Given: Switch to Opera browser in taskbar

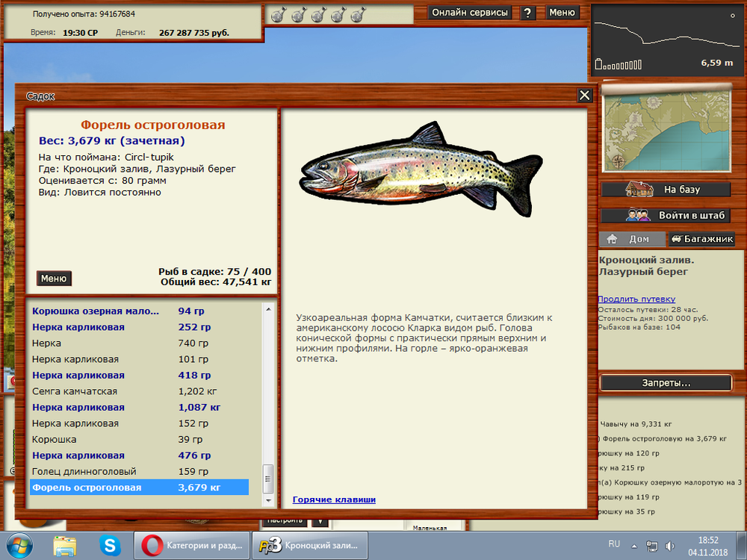Looking at the screenshot, I should [192, 546].
